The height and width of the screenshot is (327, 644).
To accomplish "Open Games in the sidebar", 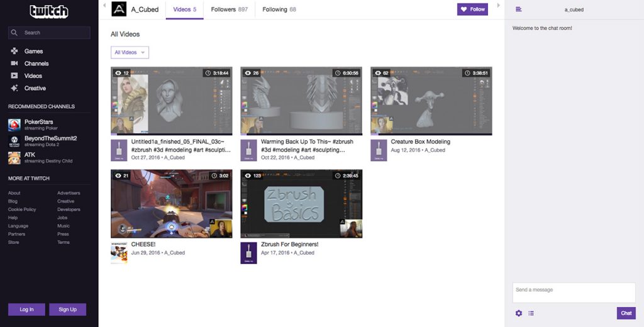I will click(x=34, y=52).
